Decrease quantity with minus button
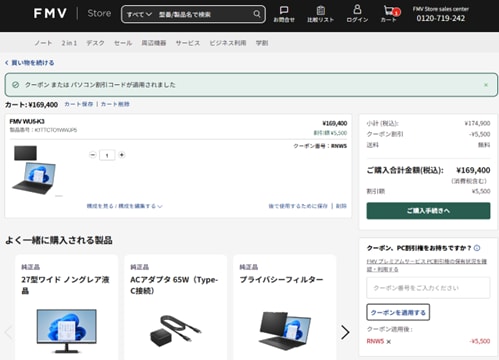Image resolution: width=499 pixels, height=360 pixels. pyautogui.click(x=93, y=155)
